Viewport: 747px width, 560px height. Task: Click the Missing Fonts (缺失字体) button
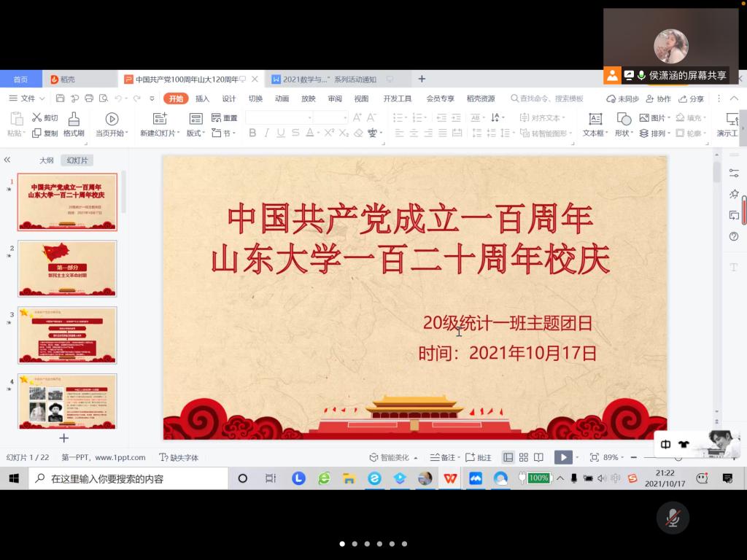click(179, 457)
